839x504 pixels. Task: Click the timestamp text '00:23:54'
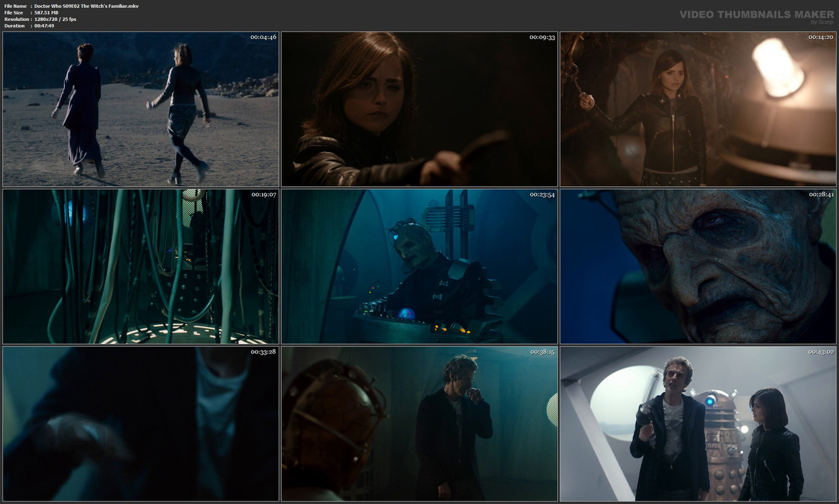point(542,195)
